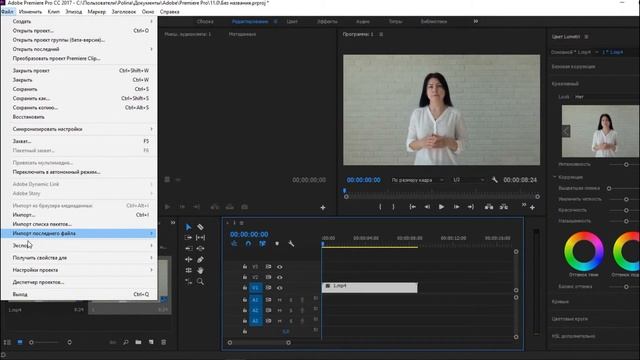Image resolution: width=640 pixels, height=360 pixels.
Task: Go to In point in Program monitor
Action: (413, 207)
